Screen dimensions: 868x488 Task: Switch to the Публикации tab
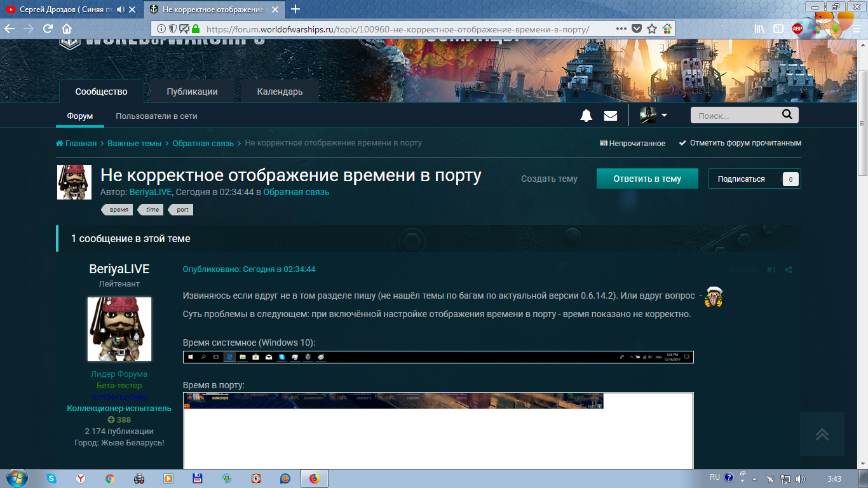192,91
